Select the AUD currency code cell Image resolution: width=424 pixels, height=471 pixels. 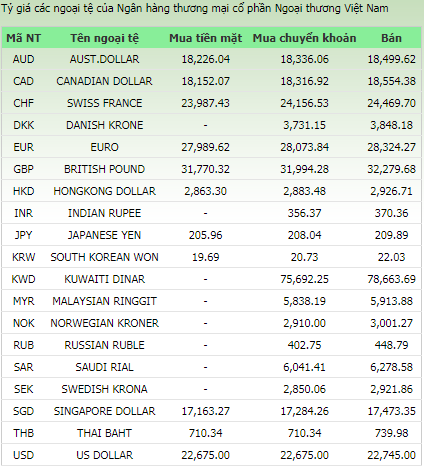23,59
